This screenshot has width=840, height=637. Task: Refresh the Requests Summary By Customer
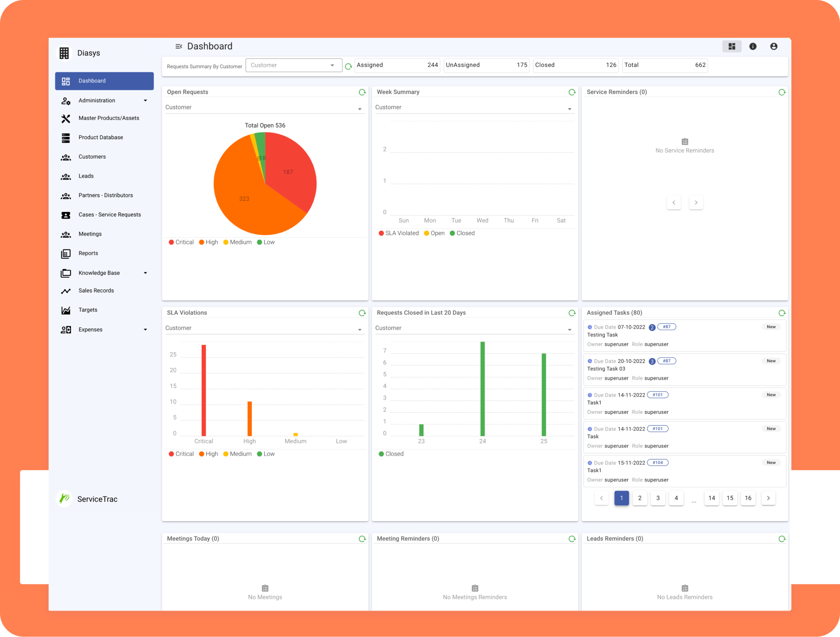(x=349, y=67)
